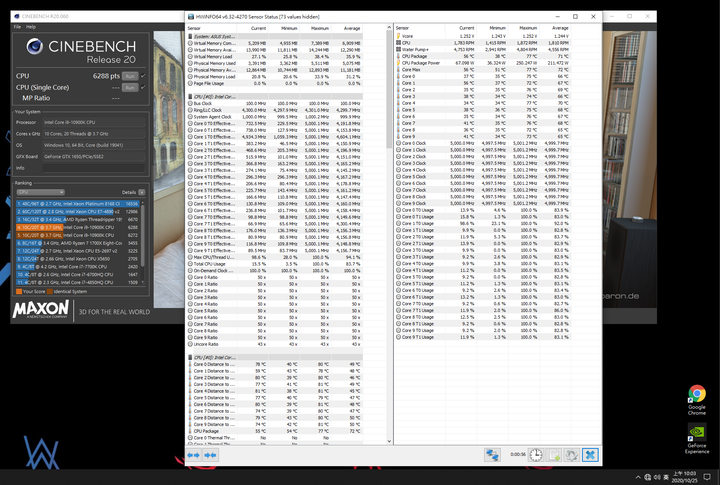Click the Core 0 Clock row icon

pyautogui.click(x=398, y=143)
